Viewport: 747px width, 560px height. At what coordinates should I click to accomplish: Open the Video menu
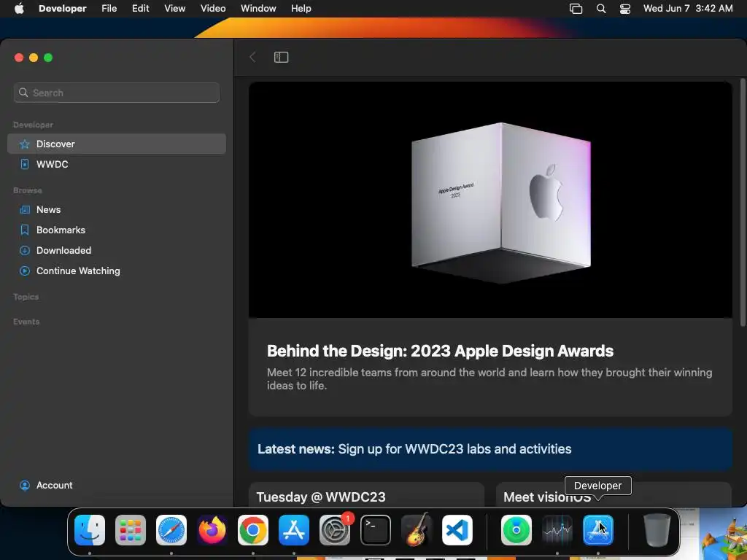pos(213,9)
